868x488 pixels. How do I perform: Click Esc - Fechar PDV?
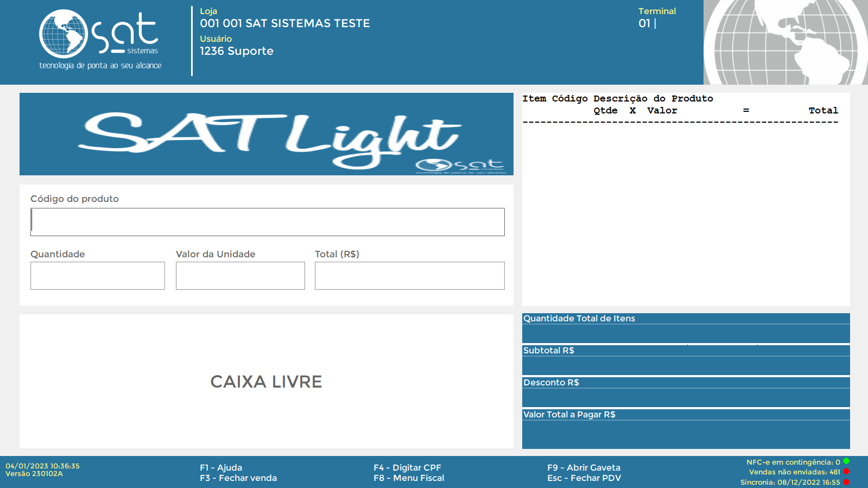click(584, 478)
